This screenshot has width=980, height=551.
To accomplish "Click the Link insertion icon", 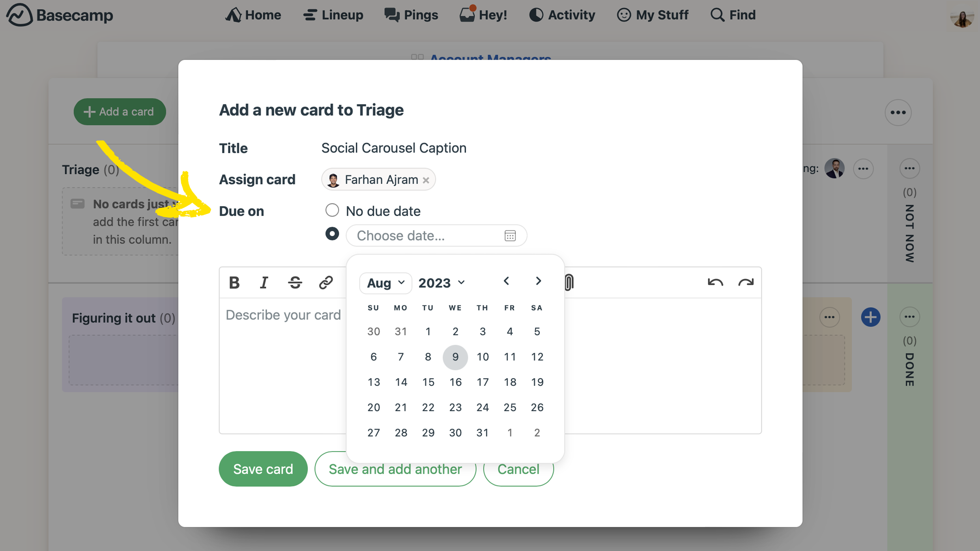I will click(326, 282).
